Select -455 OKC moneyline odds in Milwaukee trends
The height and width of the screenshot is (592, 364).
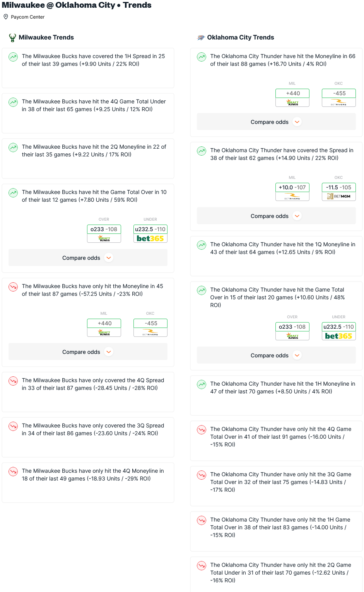tap(150, 323)
